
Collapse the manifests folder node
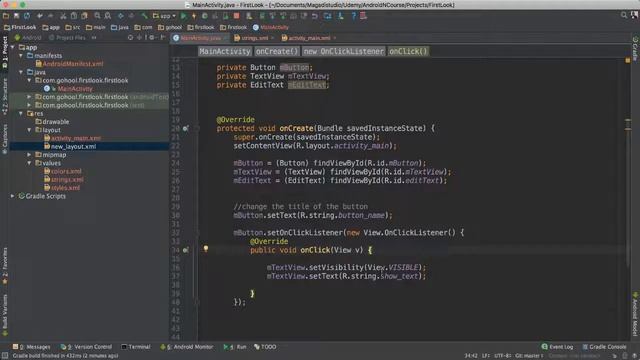(x=21, y=56)
